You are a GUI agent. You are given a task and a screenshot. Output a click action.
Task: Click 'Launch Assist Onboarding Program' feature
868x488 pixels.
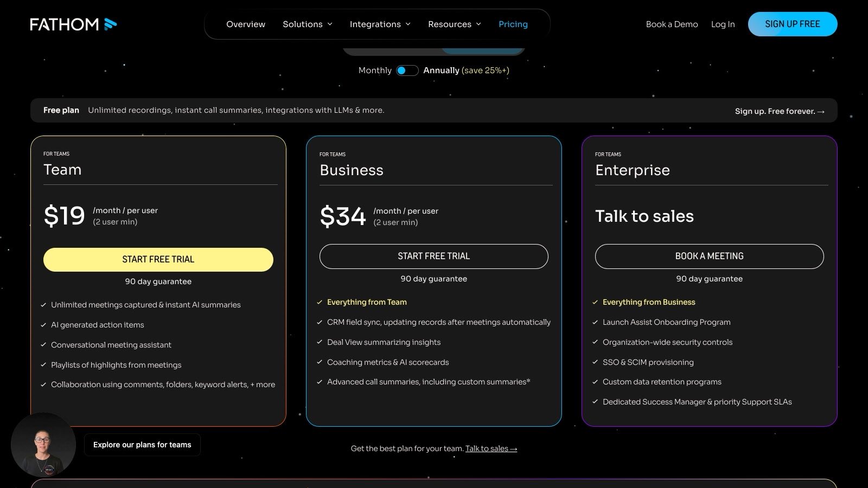pyautogui.click(x=667, y=322)
